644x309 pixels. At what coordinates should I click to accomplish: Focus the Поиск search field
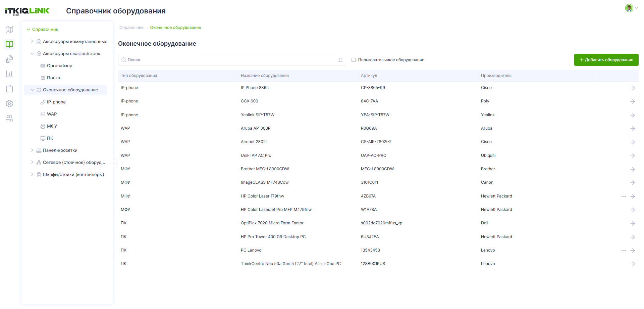tap(231, 60)
